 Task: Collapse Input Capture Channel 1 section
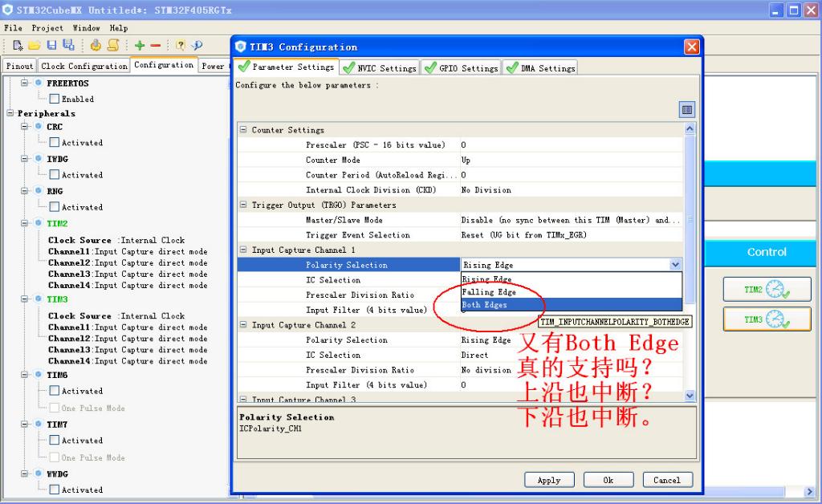click(243, 250)
